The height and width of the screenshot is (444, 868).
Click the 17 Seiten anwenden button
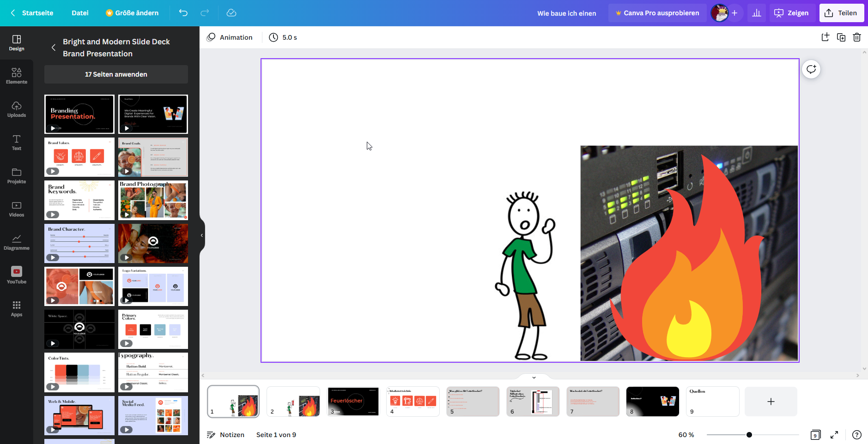pyautogui.click(x=116, y=74)
